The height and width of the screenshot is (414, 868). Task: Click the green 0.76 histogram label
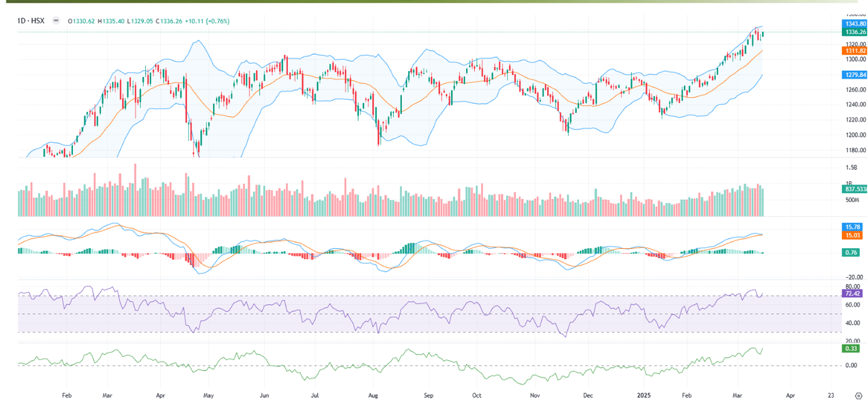850,252
